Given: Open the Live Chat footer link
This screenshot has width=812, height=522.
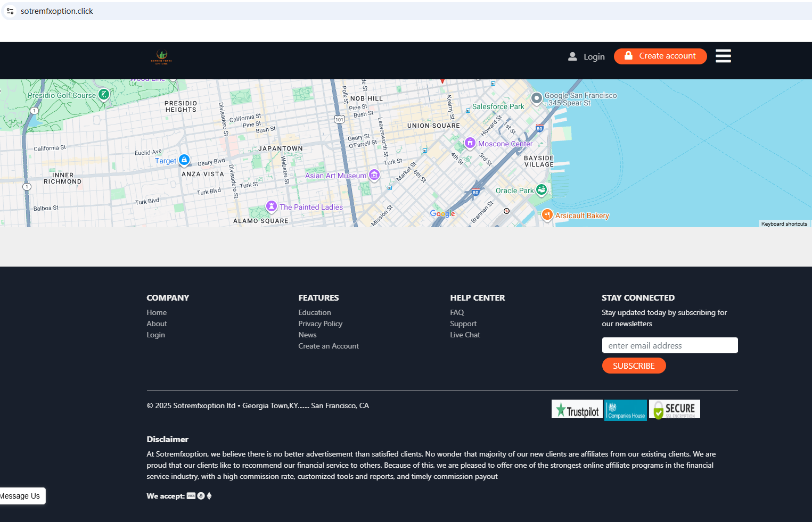Looking at the screenshot, I should (x=465, y=335).
